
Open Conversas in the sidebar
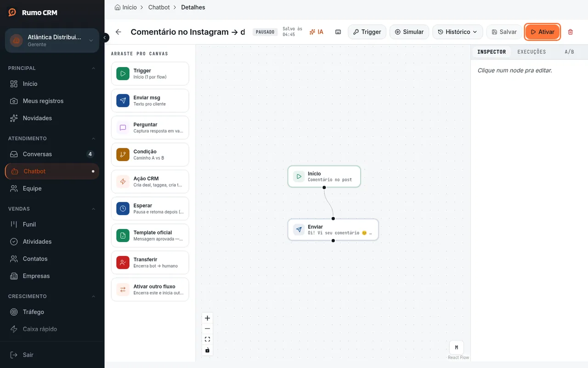tap(52, 154)
